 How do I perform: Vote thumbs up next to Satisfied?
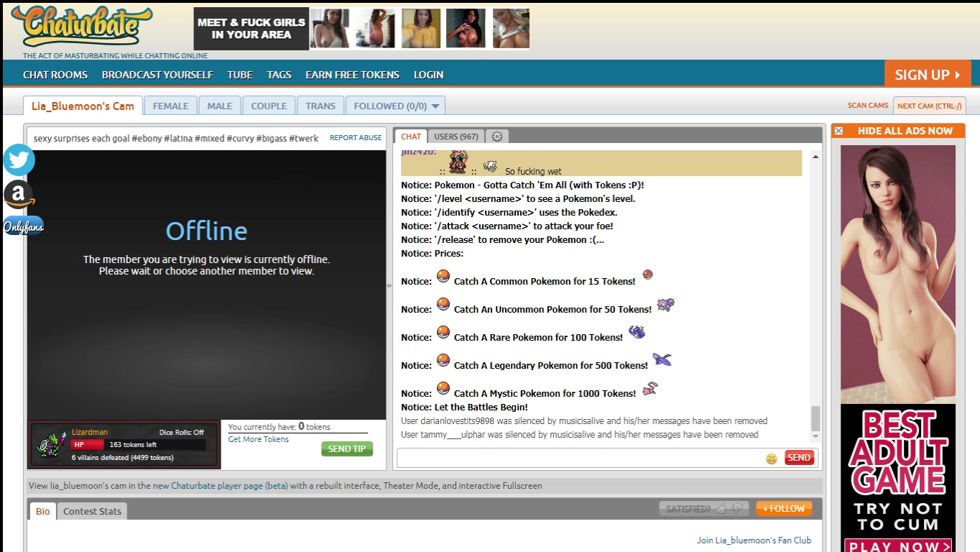(x=721, y=509)
